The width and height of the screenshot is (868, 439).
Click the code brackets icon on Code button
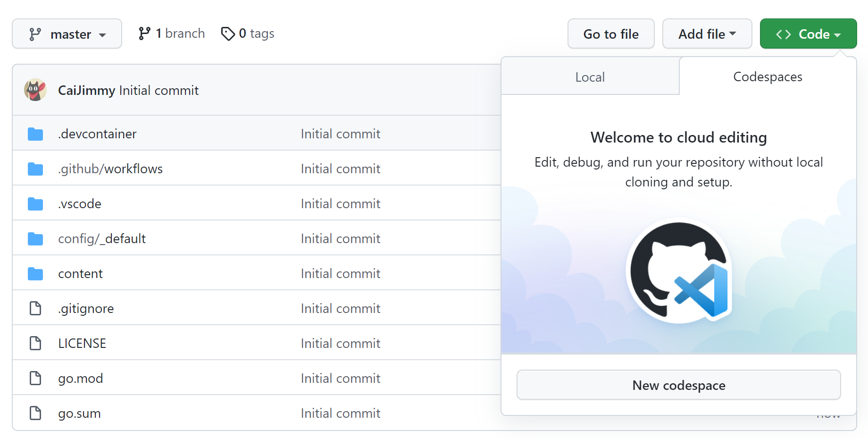(x=783, y=34)
